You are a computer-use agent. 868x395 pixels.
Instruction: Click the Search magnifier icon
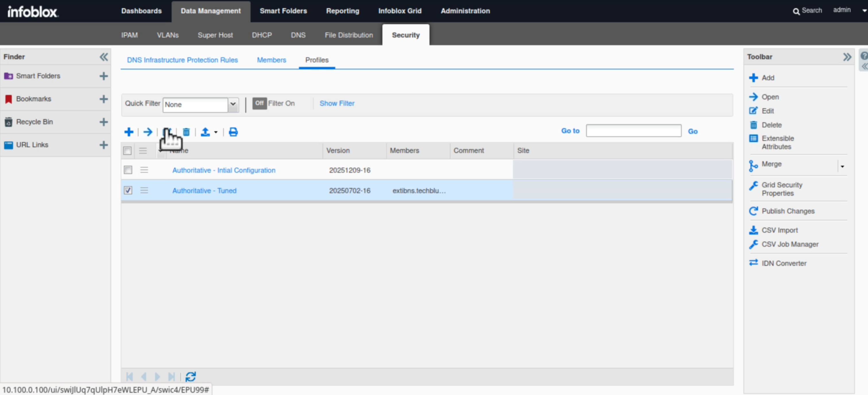[x=796, y=11]
